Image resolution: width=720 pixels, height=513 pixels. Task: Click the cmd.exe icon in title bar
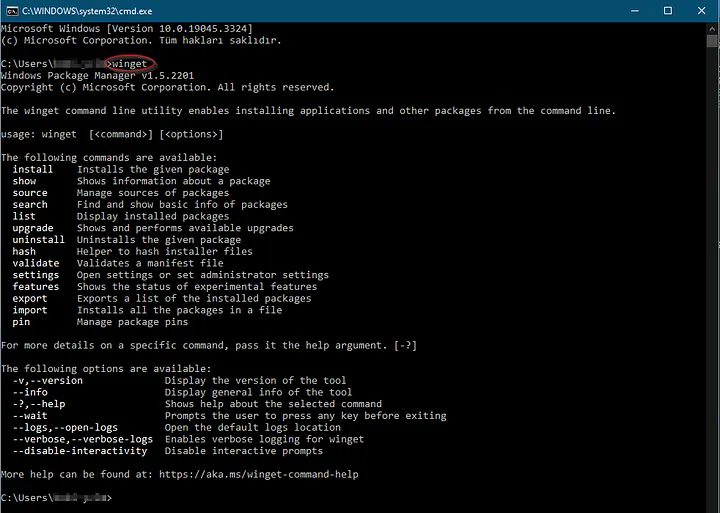pos(11,10)
